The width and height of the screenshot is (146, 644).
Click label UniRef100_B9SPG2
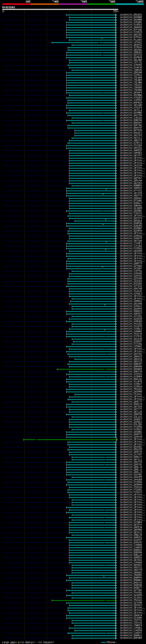[131, 565]
